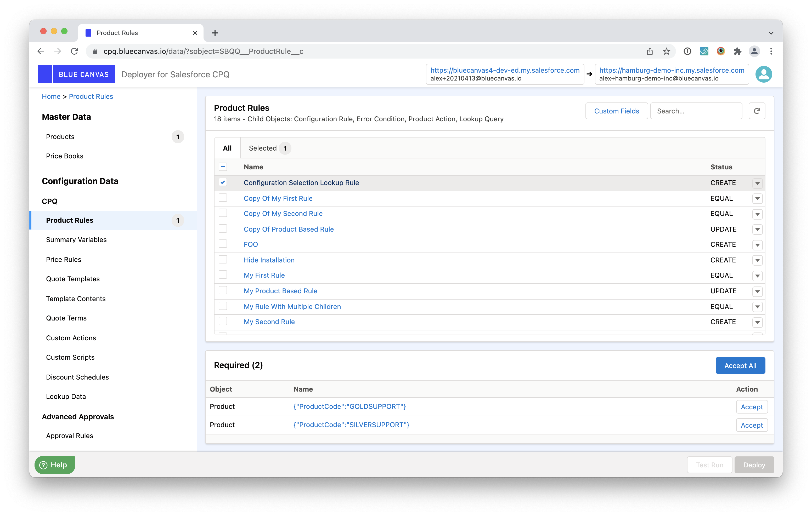This screenshot has height=516, width=812.
Task: Expand My Second Rule row dropdown
Action: [x=757, y=322]
